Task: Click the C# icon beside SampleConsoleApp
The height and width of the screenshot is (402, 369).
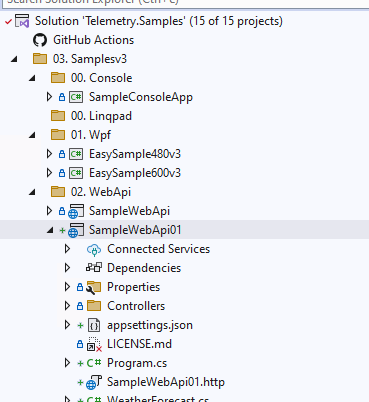Action: click(x=76, y=97)
